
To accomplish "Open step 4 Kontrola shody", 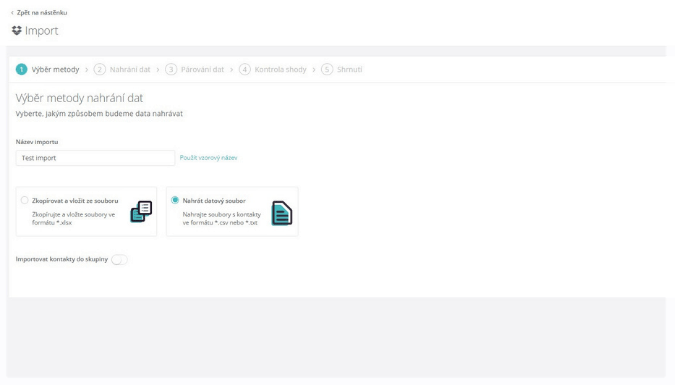I will 272,69.
